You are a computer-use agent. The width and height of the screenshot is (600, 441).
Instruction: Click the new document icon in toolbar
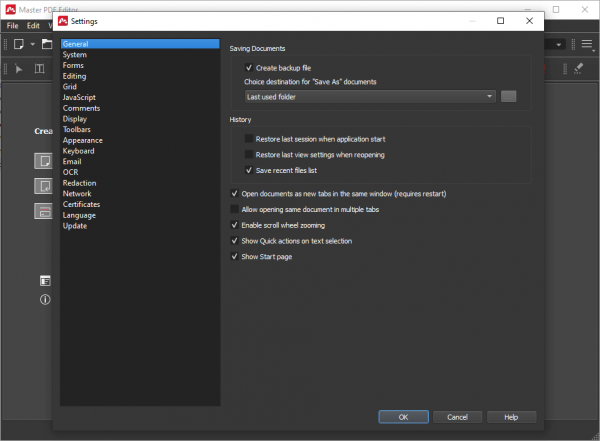[19, 44]
